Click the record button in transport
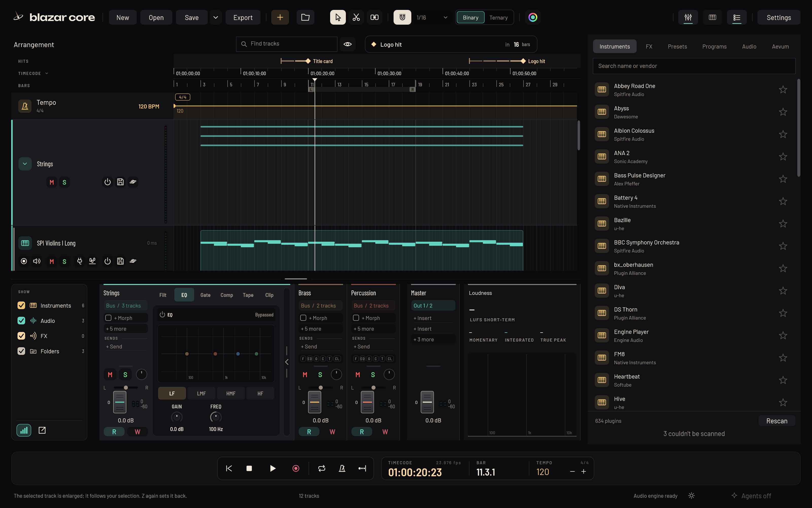Image resolution: width=812 pixels, height=508 pixels. pos(296,468)
